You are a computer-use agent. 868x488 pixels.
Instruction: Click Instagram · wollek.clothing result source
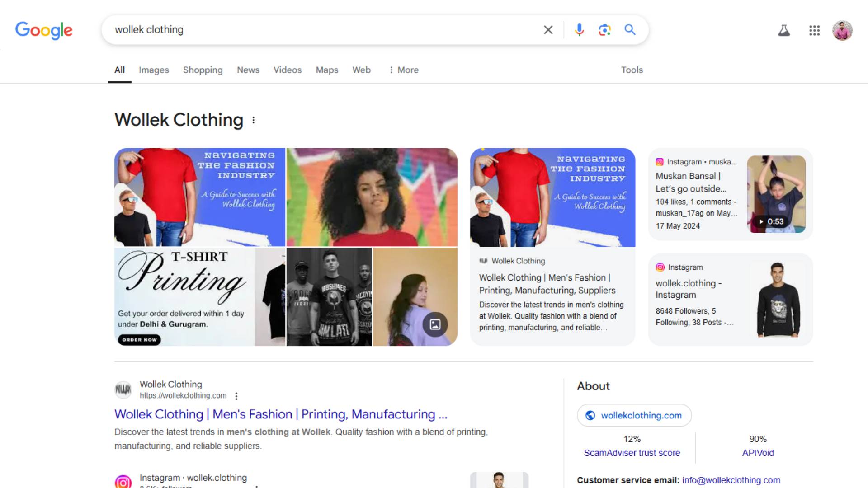pos(193,478)
